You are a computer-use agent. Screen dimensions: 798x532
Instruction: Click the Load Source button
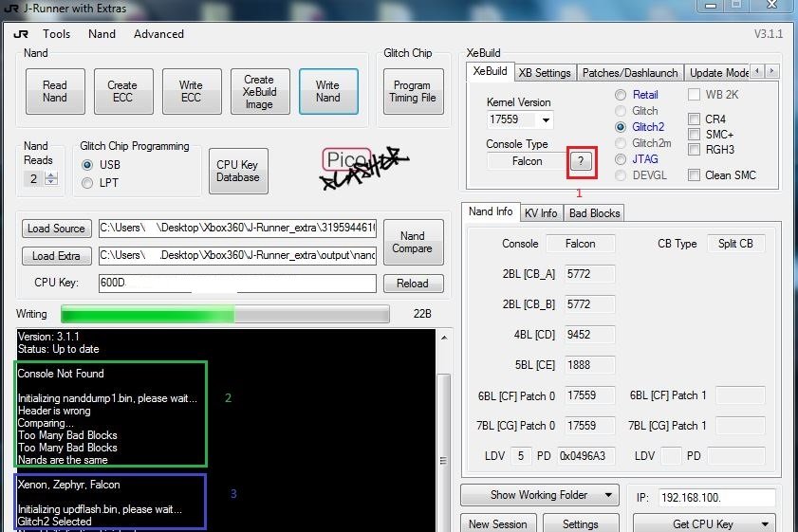[x=57, y=229]
